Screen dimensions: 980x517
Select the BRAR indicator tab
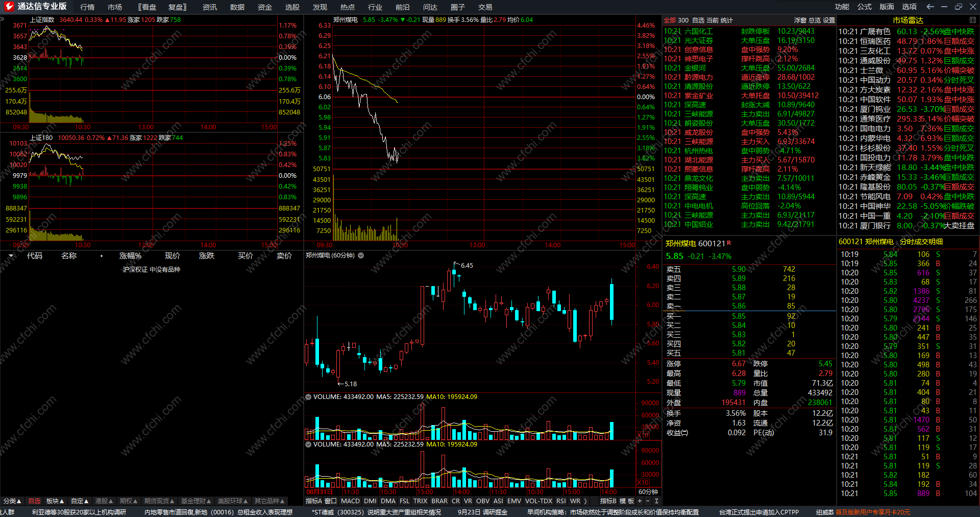pos(439,501)
